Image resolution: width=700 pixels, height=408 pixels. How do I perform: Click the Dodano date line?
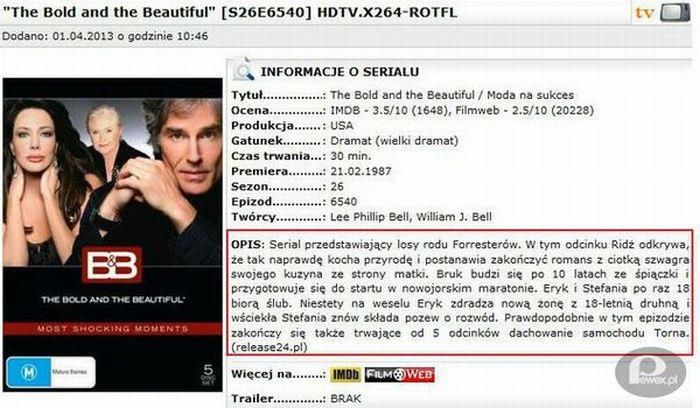(x=105, y=36)
